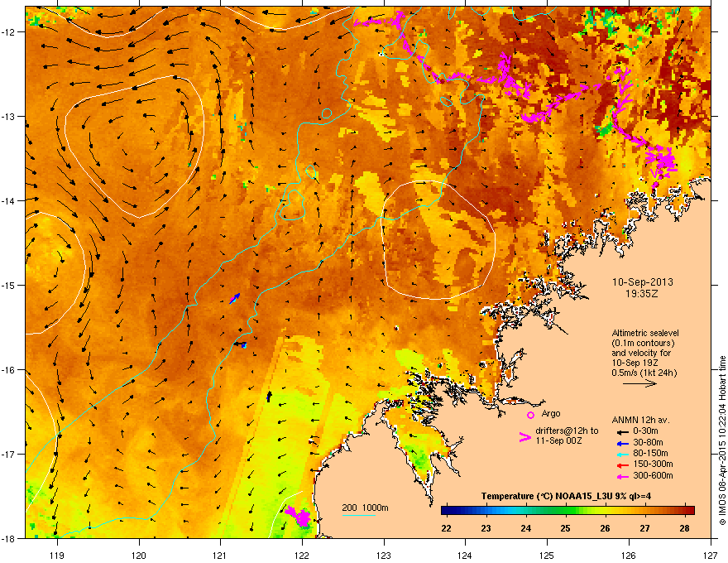Click the "150-300m" depth label
The image size is (728, 563).
point(653,464)
